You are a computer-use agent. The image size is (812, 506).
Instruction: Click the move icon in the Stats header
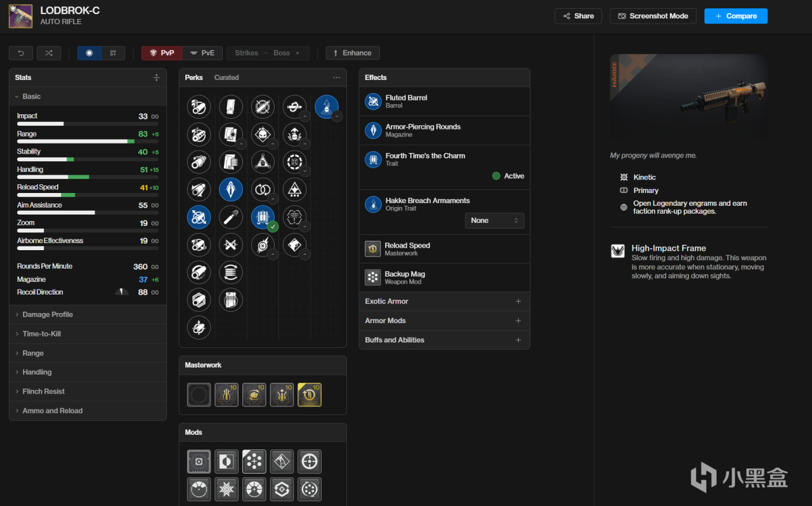[x=156, y=77]
